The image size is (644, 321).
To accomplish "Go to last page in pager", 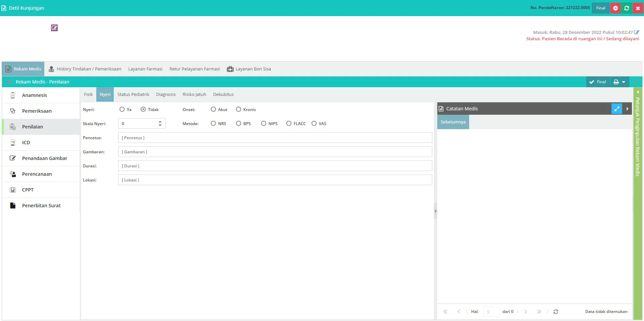I will (x=539, y=312).
